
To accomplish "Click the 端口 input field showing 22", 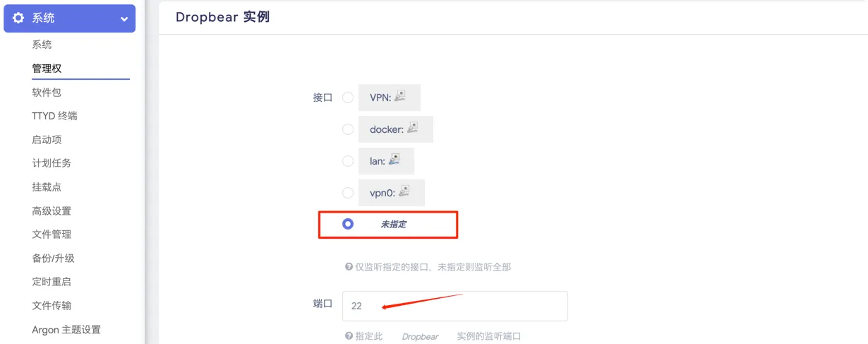I will point(455,306).
